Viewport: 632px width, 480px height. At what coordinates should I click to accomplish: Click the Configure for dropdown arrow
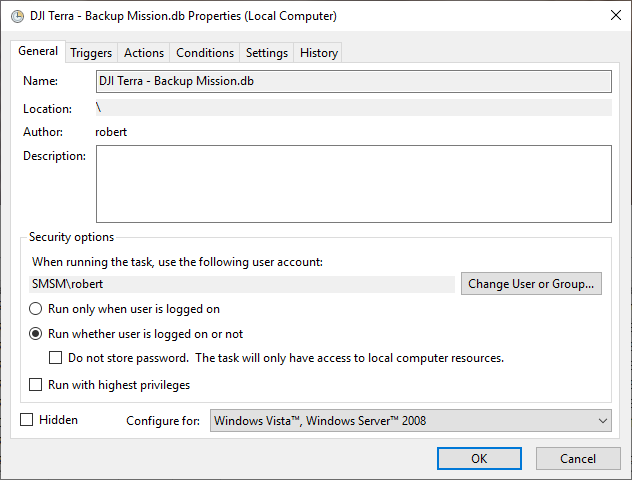(603, 421)
